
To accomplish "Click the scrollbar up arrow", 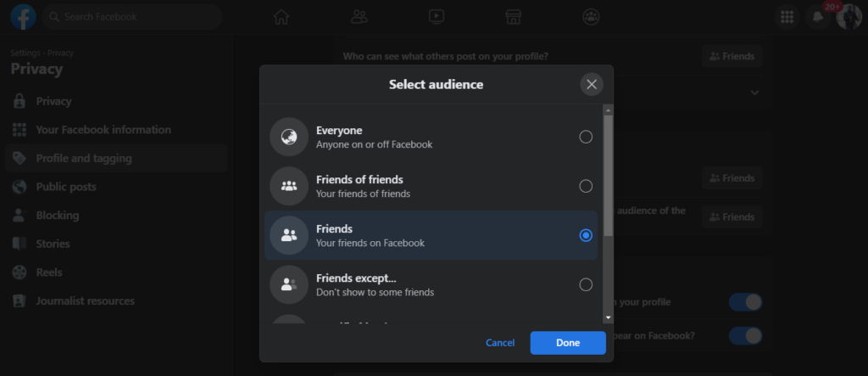I will pyautogui.click(x=609, y=109).
